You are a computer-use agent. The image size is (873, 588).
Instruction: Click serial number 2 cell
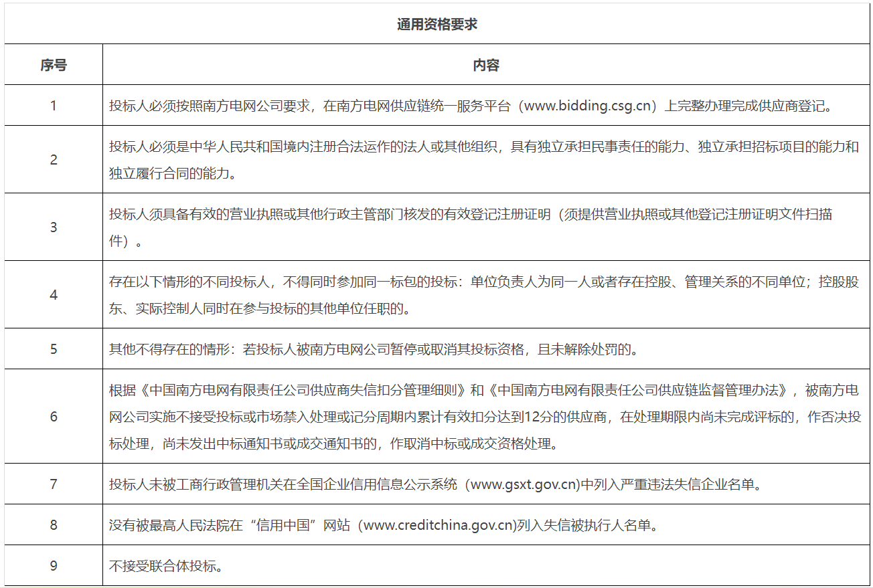click(54, 159)
